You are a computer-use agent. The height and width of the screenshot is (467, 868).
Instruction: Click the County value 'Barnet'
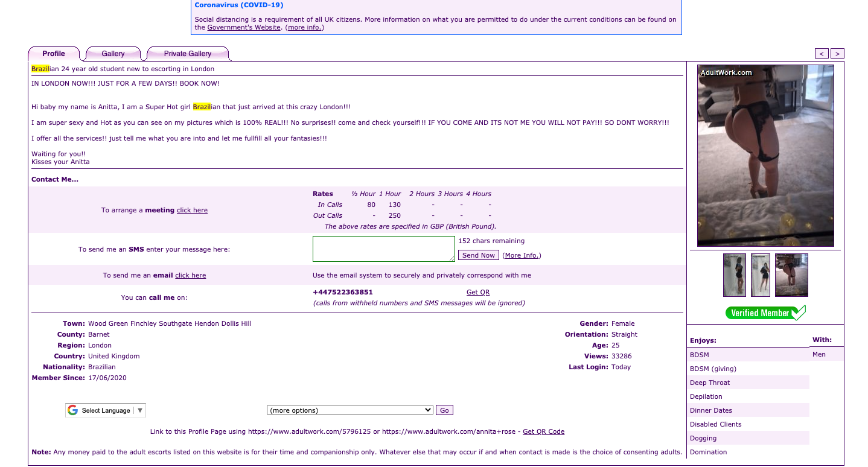coord(99,334)
